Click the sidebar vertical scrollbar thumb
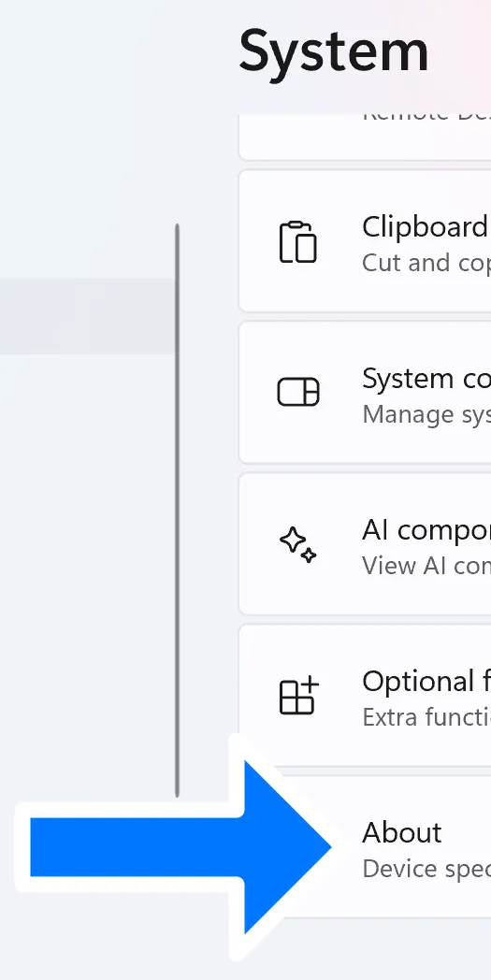The width and height of the screenshot is (491, 980). [177, 510]
